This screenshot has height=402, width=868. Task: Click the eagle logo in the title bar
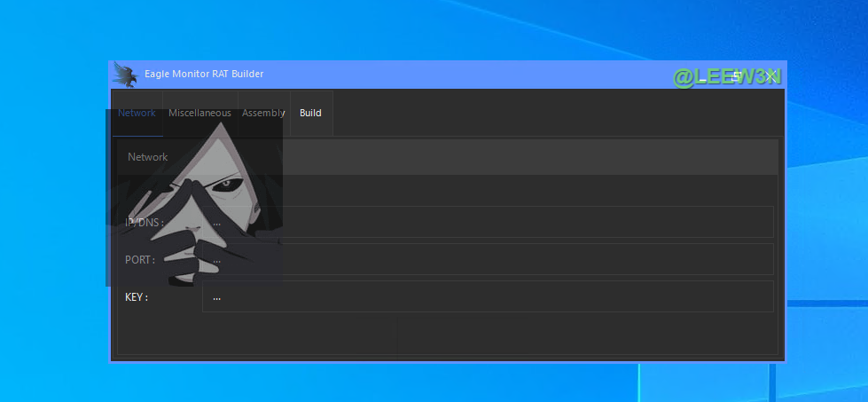click(126, 75)
